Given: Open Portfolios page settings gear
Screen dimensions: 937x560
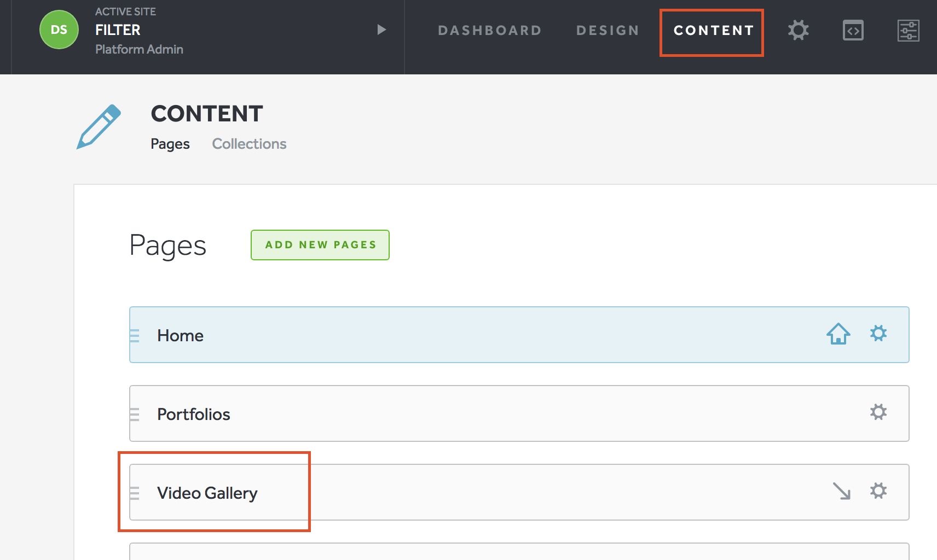Looking at the screenshot, I should (x=878, y=412).
